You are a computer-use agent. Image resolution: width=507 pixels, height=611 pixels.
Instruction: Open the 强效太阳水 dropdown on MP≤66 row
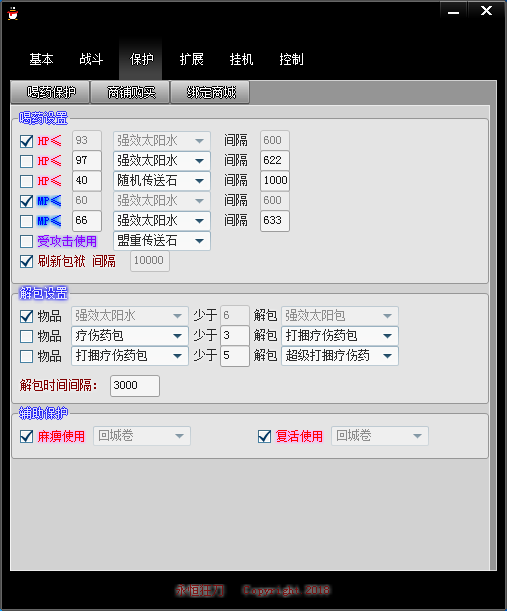[x=162, y=221]
